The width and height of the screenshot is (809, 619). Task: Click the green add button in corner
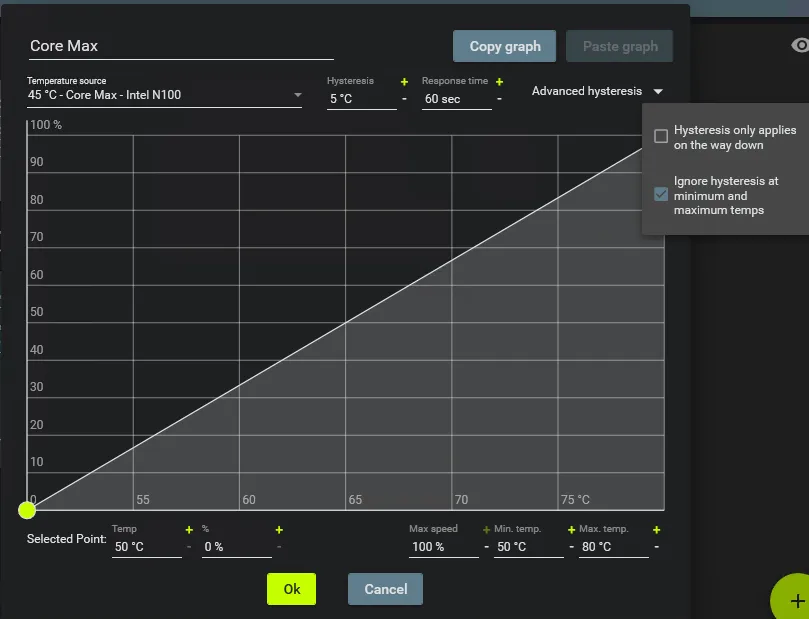795,600
